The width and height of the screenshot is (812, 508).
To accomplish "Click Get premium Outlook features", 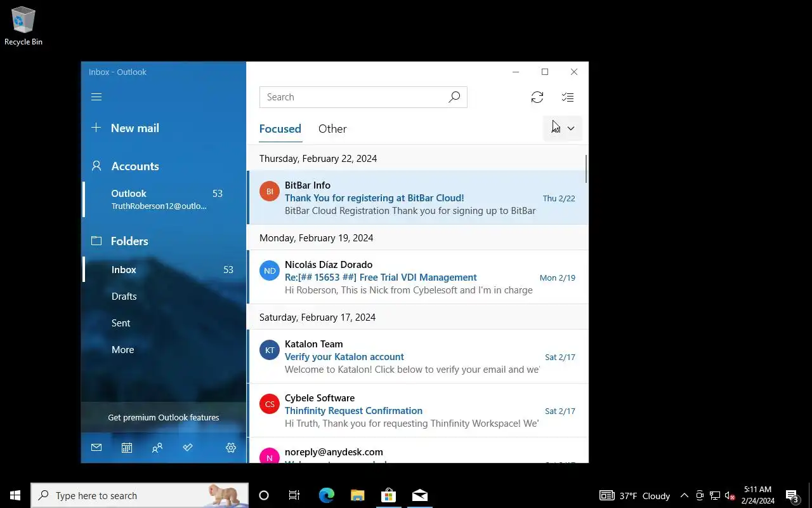I will (164, 417).
